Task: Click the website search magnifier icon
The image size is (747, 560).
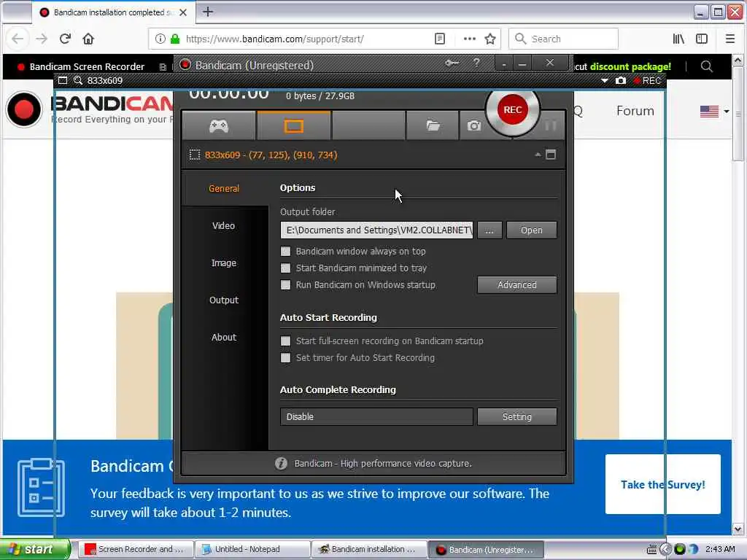Action: click(x=706, y=66)
